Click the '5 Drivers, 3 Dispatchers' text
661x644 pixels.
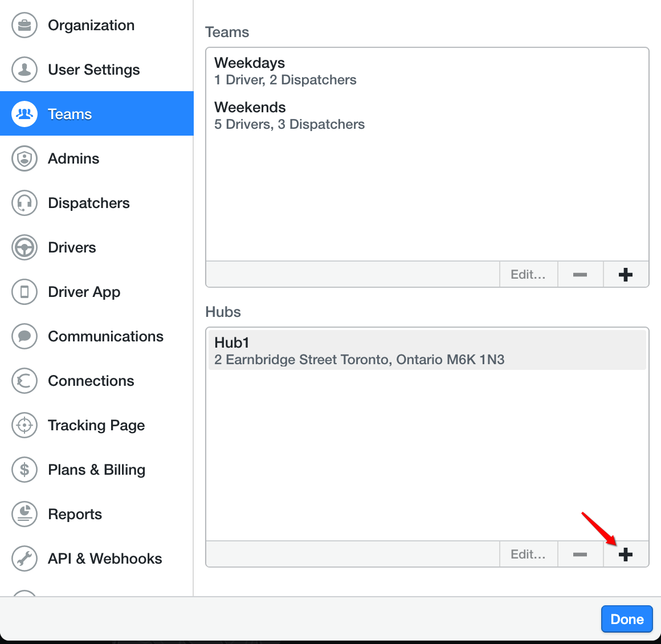click(289, 124)
